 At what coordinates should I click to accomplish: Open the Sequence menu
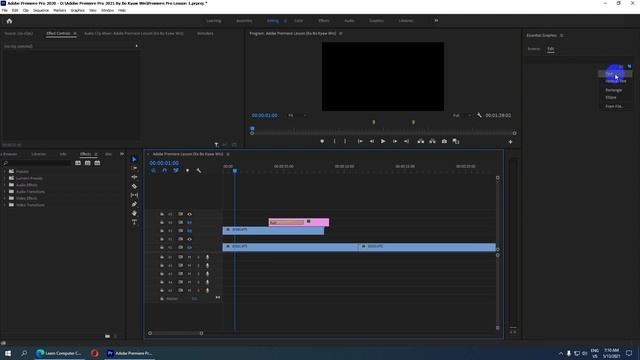41,10
